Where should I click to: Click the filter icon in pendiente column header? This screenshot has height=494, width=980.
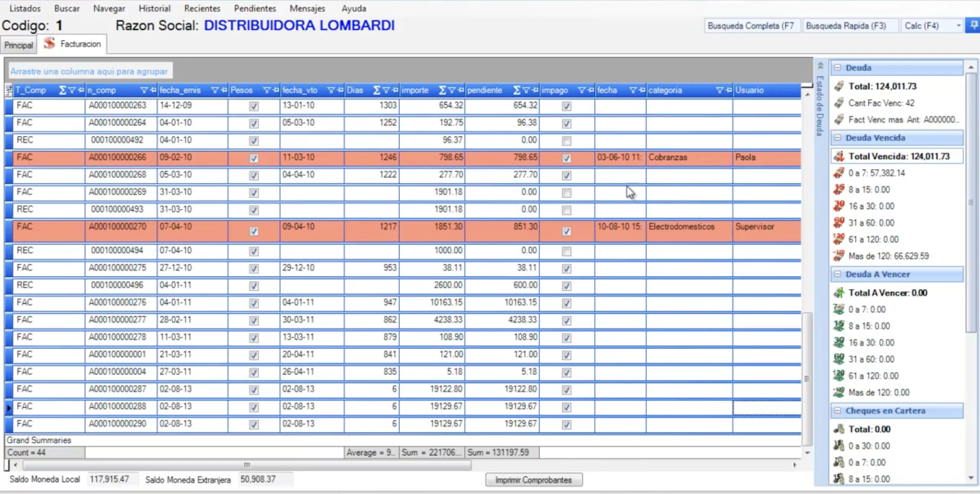tap(526, 90)
